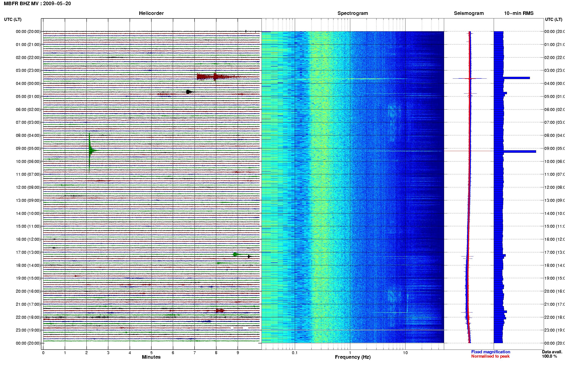The width and height of the screenshot is (588, 368).
Task: Click the '1' tick on the frequency axis
Action: pyautogui.click(x=350, y=353)
